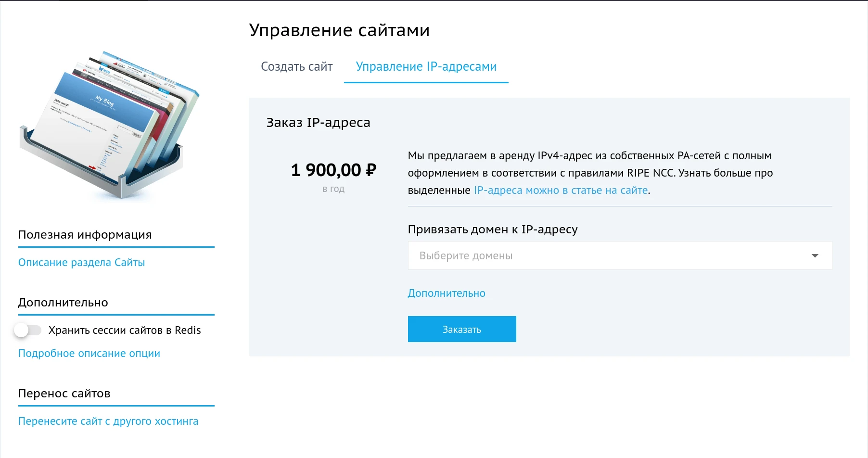Follow "Перенесите сайт с другого хостинга" link
The width and height of the screenshot is (868, 458).
[x=108, y=420]
